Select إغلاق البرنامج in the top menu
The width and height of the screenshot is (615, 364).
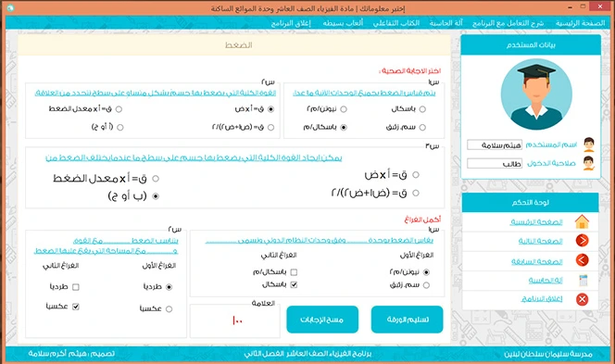(x=291, y=23)
